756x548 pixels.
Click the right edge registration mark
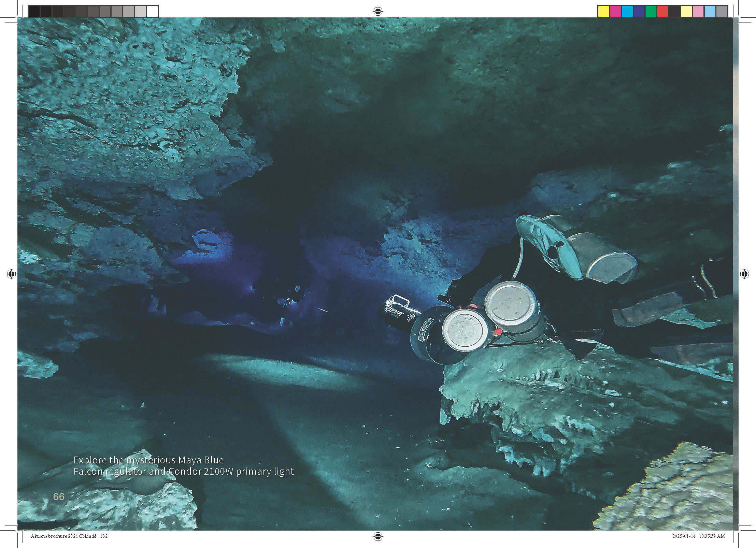point(744,274)
